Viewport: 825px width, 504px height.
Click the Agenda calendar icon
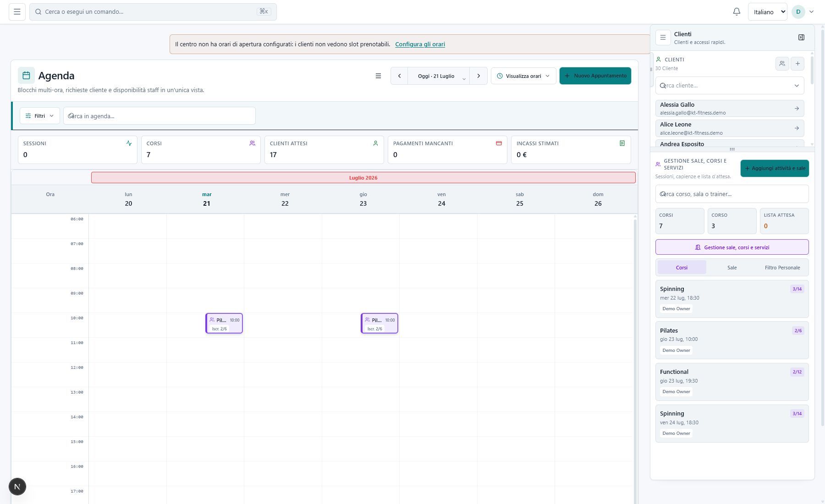pyautogui.click(x=26, y=76)
